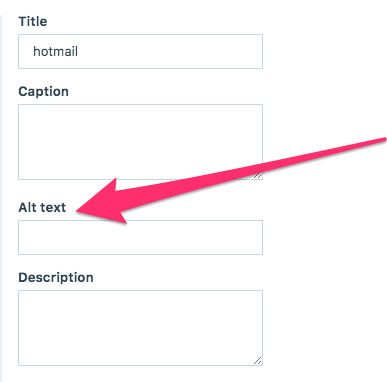Click the Caption textarea's top border

140,105
